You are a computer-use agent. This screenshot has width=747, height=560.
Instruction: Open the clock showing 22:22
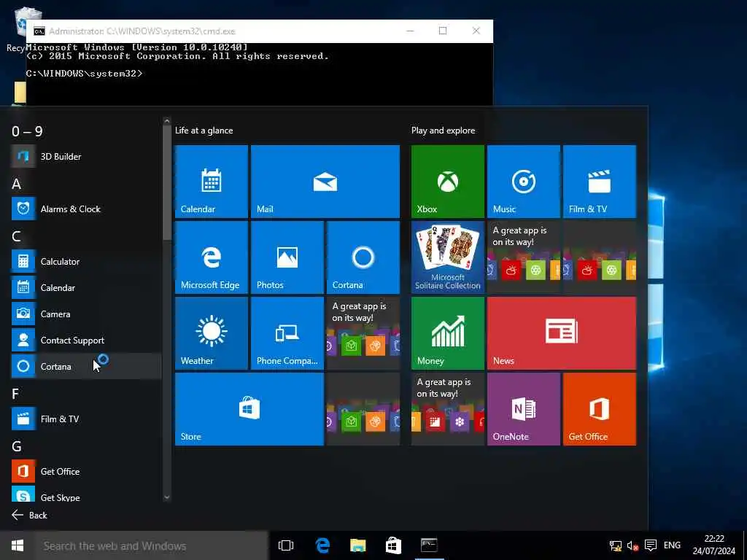713,545
